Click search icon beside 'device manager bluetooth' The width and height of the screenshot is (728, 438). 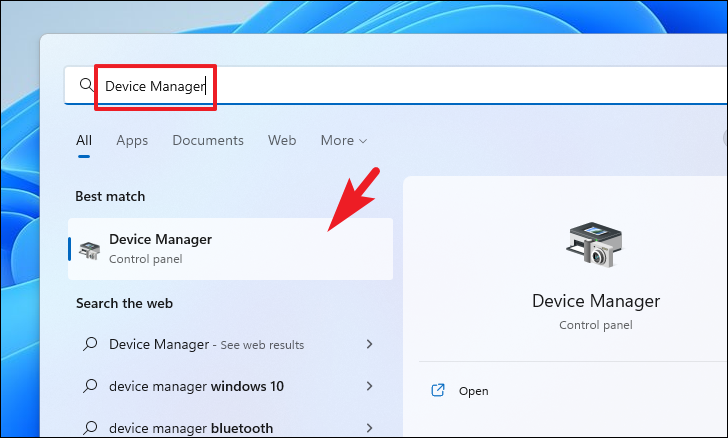[x=90, y=427]
